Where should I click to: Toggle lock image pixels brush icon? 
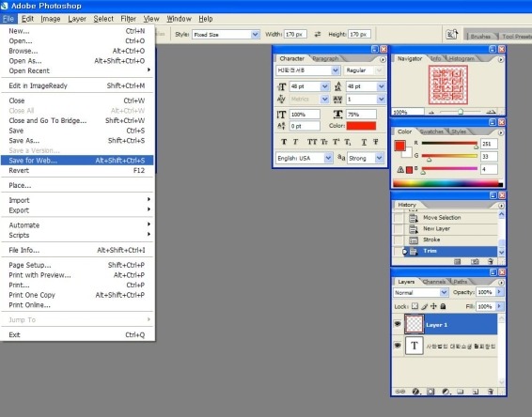click(424, 306)
